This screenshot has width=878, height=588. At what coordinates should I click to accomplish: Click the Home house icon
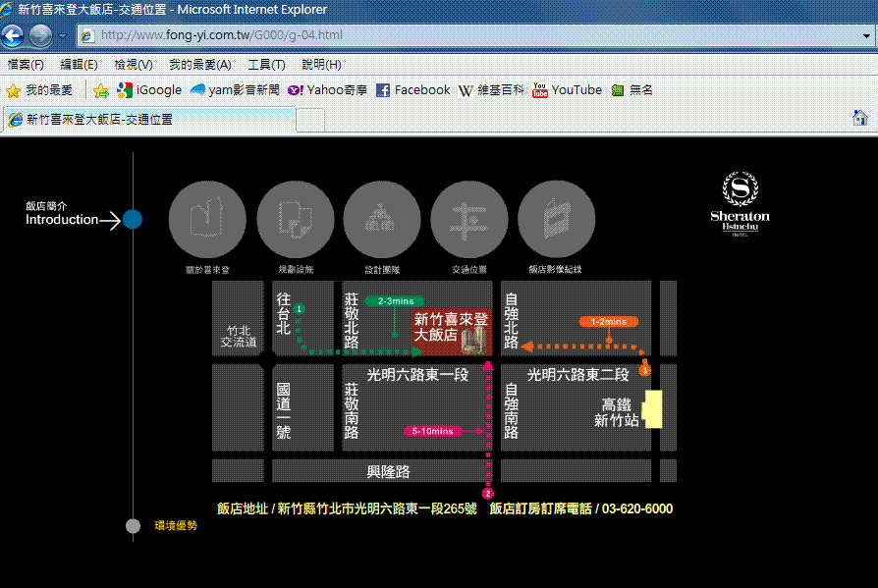(x=859, y=118)
